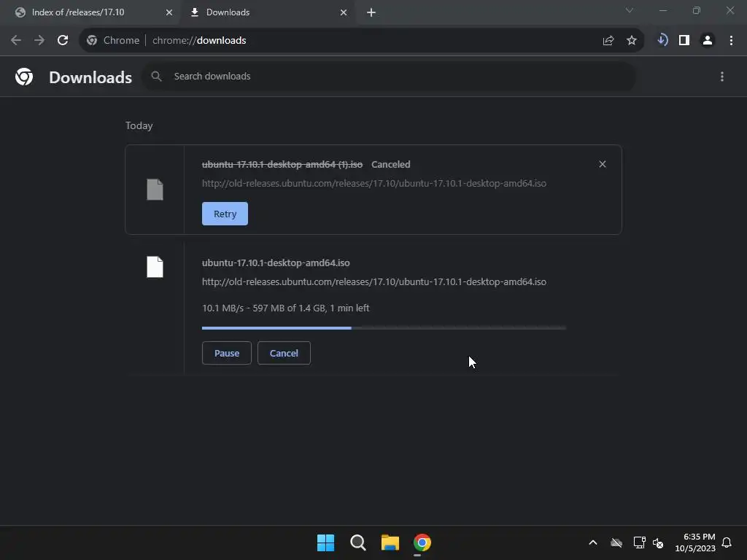Toggle the Chrome side panel
This screenshot has width=747, height=560.
tap(684, 41)
